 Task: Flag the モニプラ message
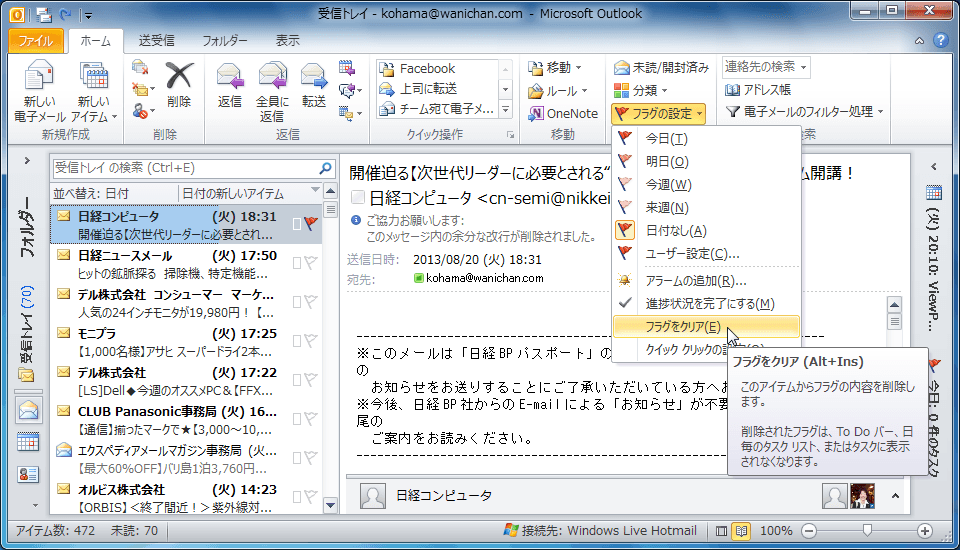[311, 341]
